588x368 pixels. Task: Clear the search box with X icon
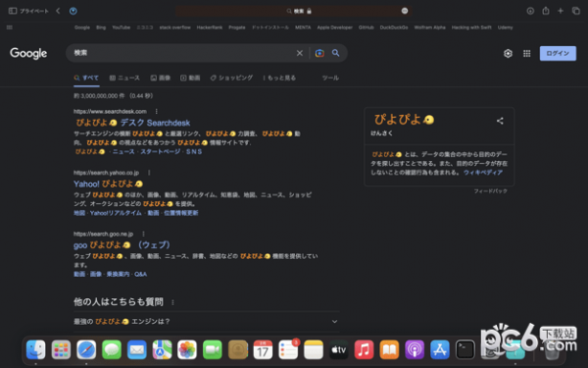(x=299, y=53)
